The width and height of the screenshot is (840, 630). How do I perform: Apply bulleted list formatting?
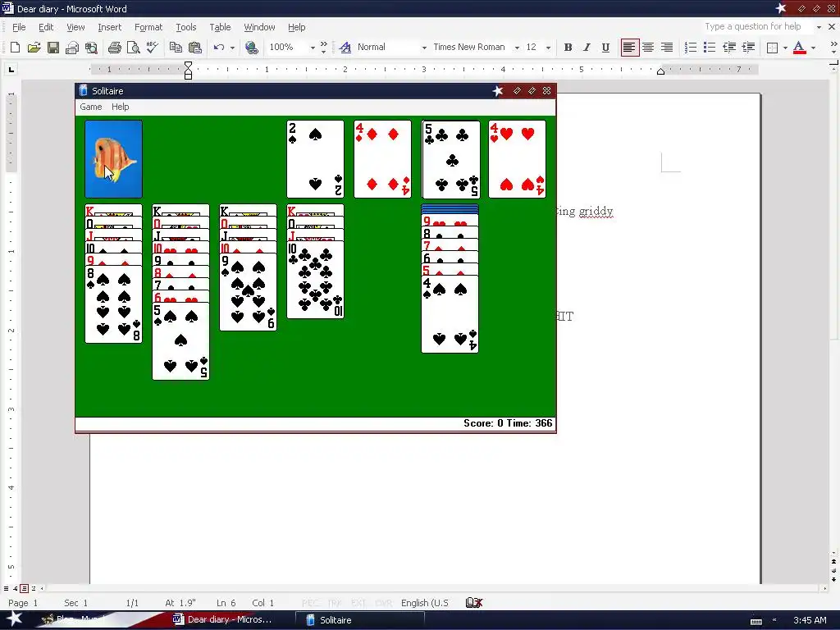click(710, 47)
